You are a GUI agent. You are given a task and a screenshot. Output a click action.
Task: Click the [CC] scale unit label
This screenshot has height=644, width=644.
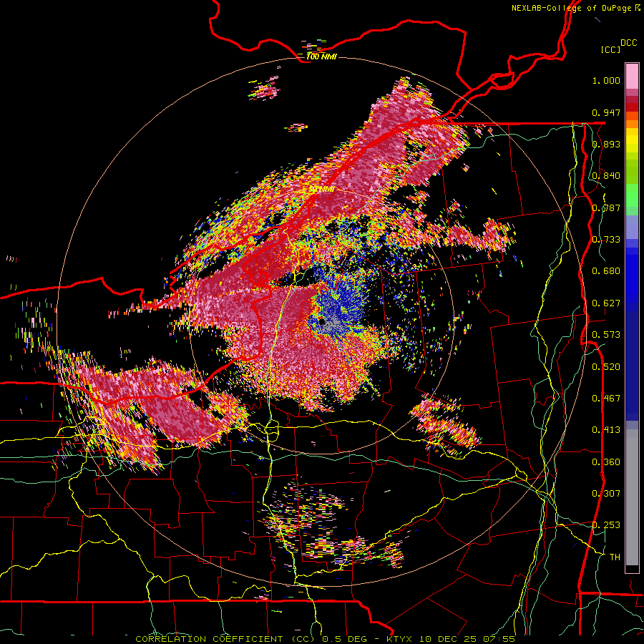pyautogui.click(x=611, y=49)
